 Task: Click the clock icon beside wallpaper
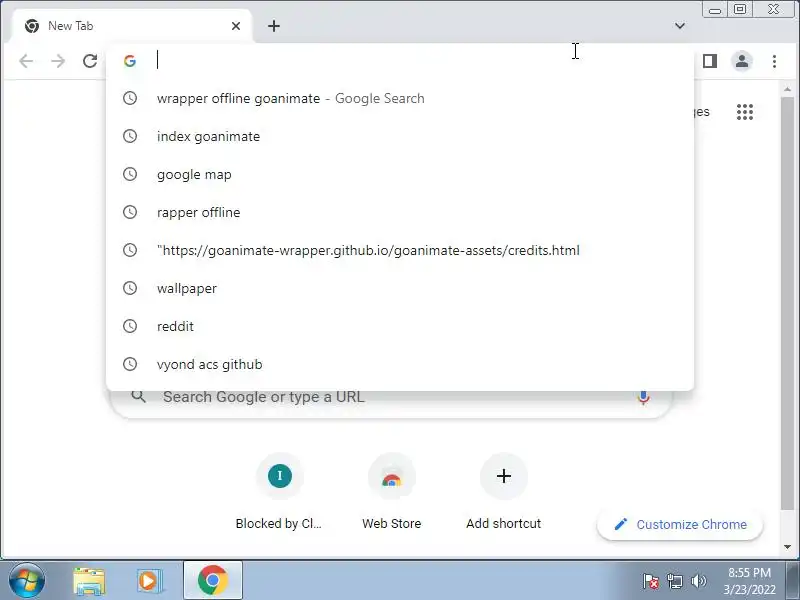pyautogui.click(x=130, y=288)
